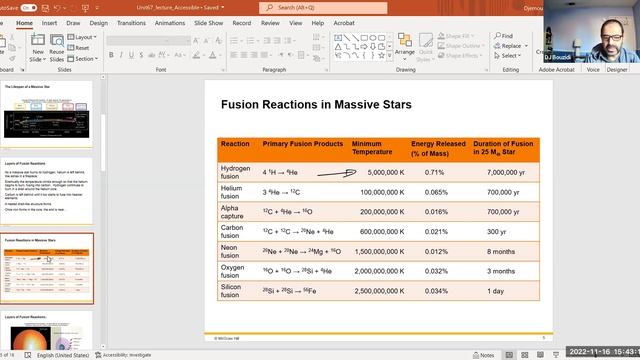
Task: Open the Arrange tool
Action: tap(404, 47)
